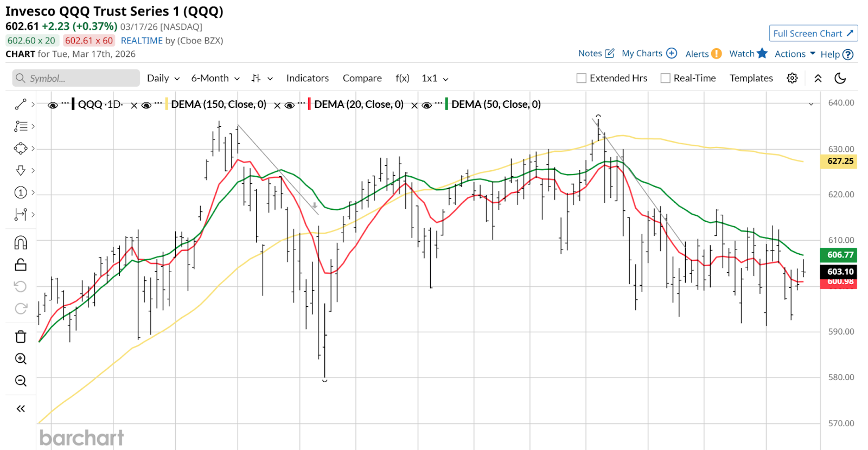
Task: Redo the chart action
Action: 21,308
